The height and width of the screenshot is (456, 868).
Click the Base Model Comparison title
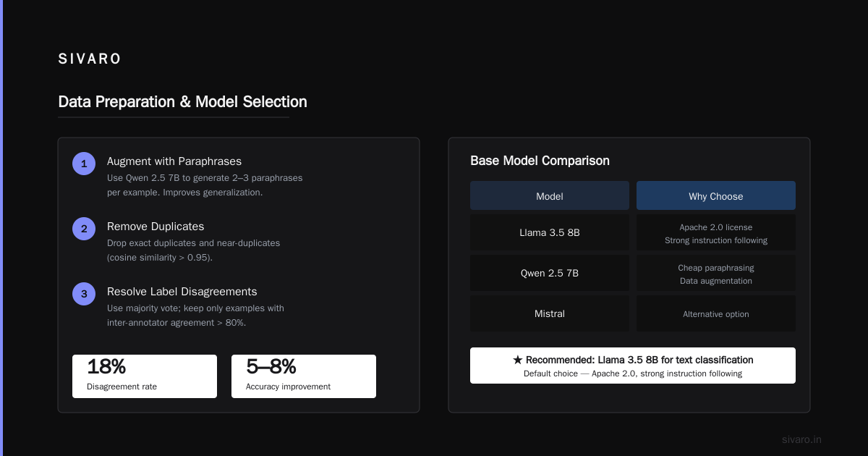(x=540, y=161)
